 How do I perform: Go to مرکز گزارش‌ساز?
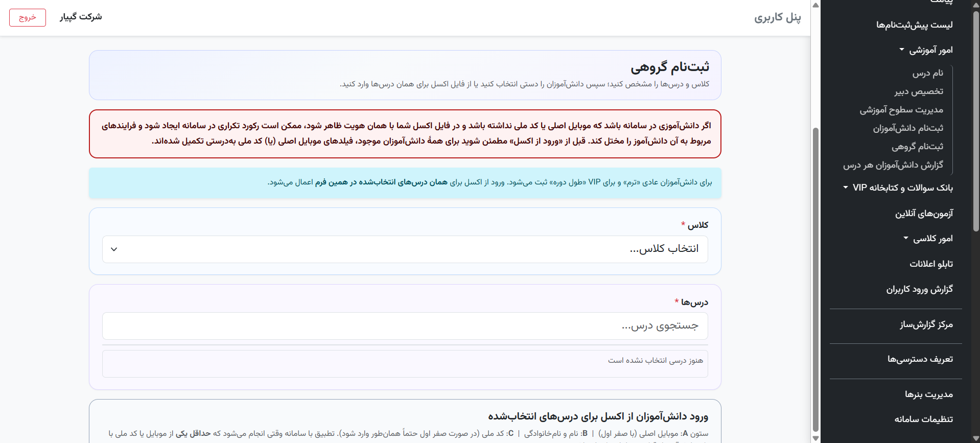point(926,324)
